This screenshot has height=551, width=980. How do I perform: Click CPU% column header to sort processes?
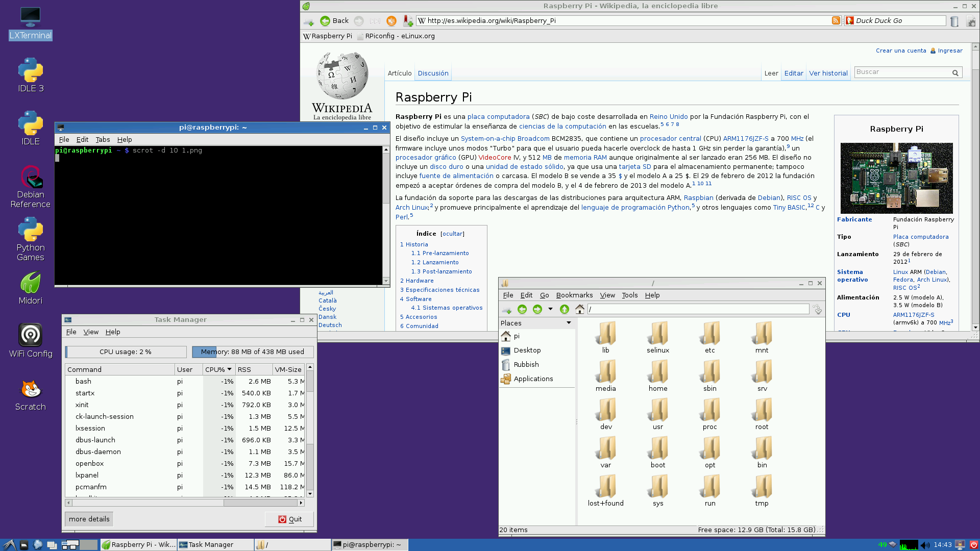tap(217, 369)
